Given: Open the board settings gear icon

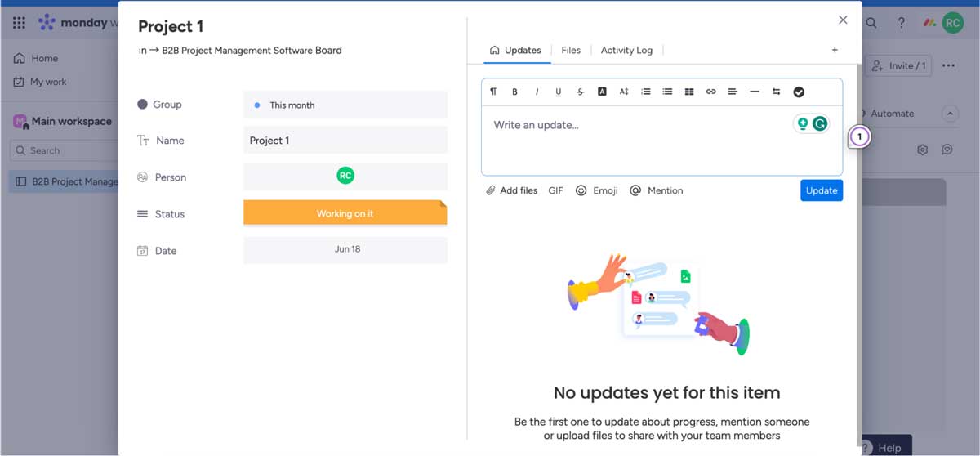Looking at the screenshot, I should pyautogui.click(x=922, y=150).
